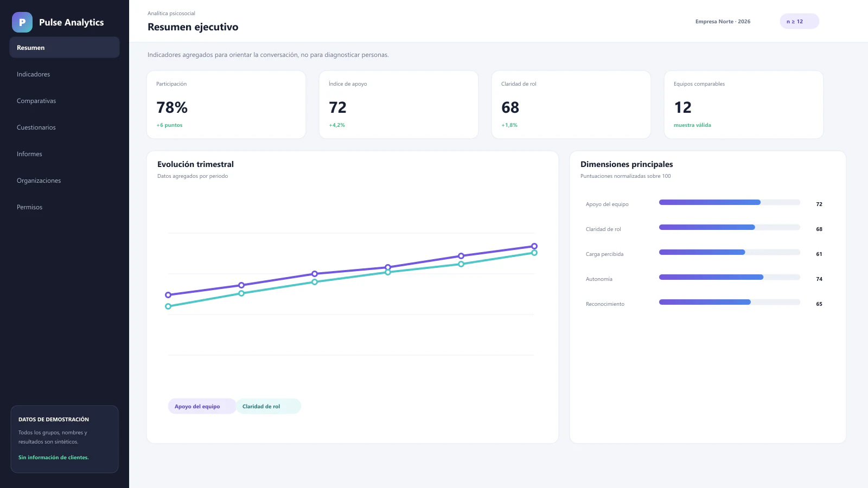Select Cuestionarios in the sidebar
The image size is (868, 488).
click(x=65, y=127)
